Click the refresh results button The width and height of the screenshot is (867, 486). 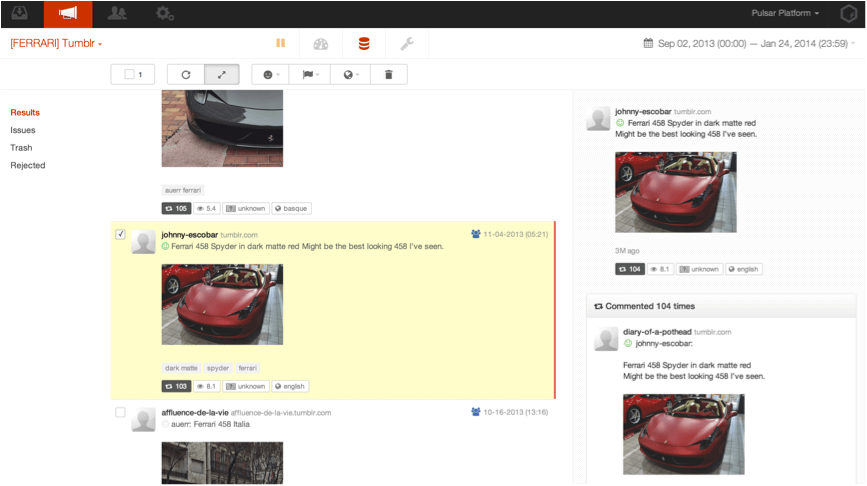[185, 74]
